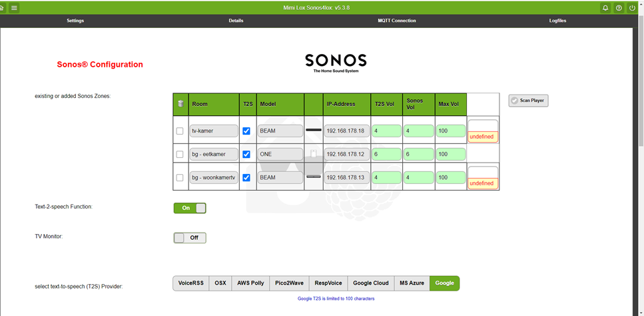Click the T2S Vol field for bg - woonkamertv

(x=386, y=177)
